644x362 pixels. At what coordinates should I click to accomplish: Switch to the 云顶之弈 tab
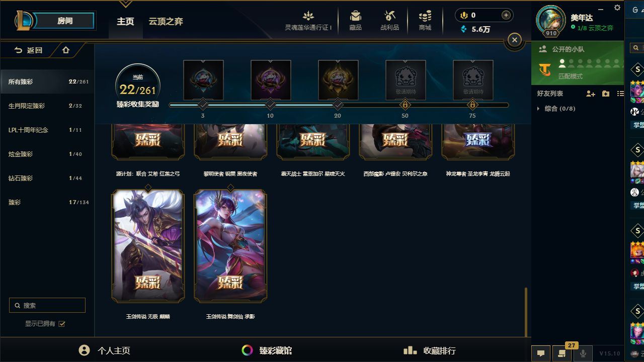[x=166, y=21]
